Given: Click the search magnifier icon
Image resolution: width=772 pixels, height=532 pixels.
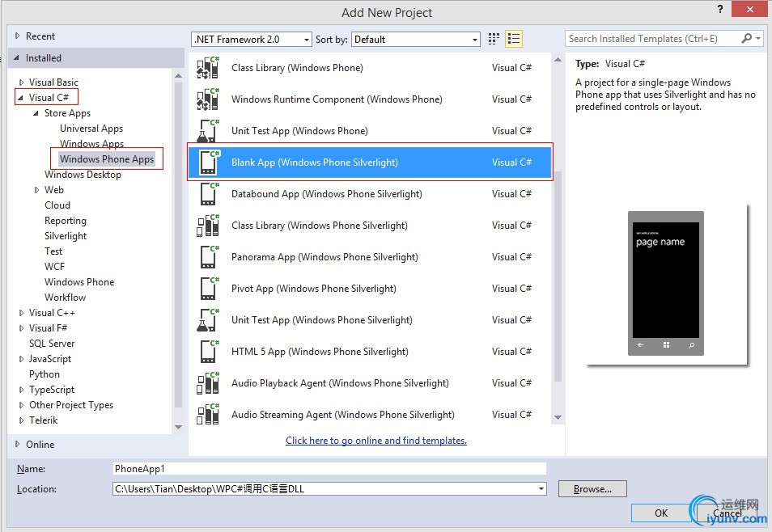Looking at the screenshot, I should pyautogui.click(x=746, y=38).
